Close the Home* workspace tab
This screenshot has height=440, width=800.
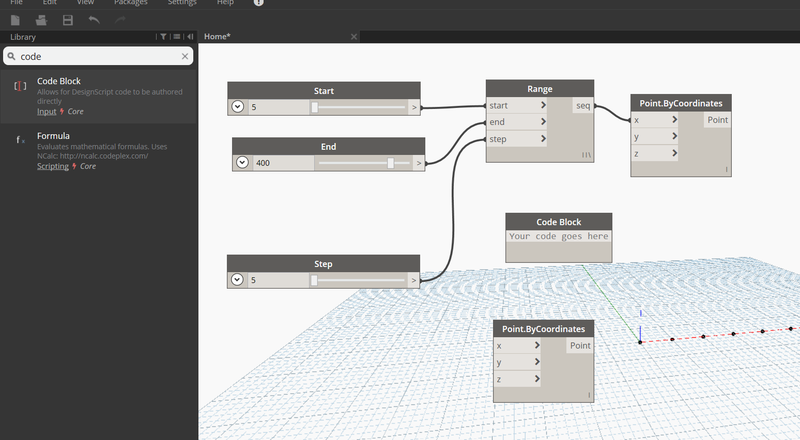point(354,37)
